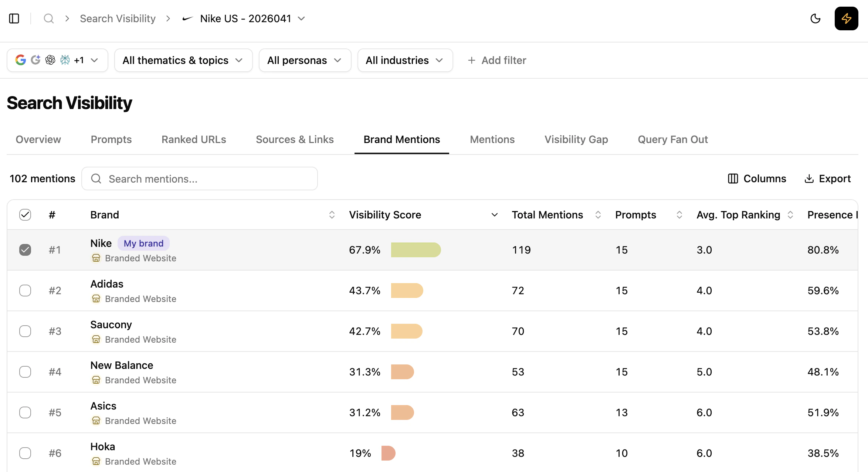This screenshot has height=472, width=868.
Task: Switch to the Overview tab
Action: pyautogui.click(x=38, y=139)
